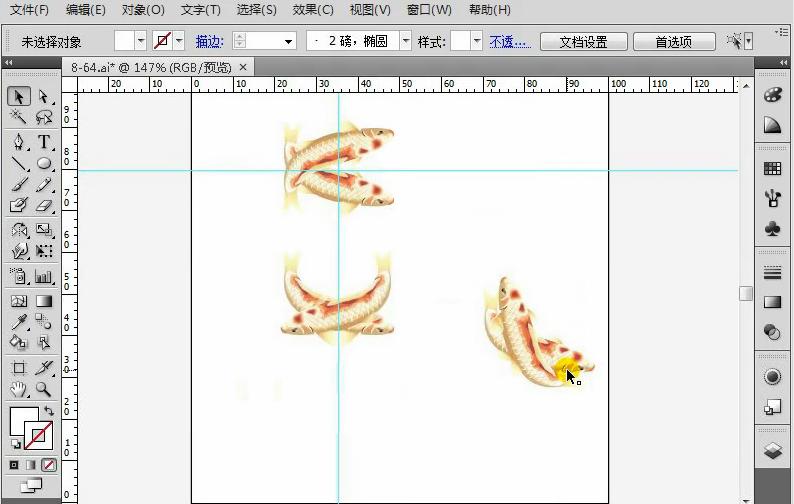Viewport: 794px width, 504px height.
Task: Open the Transparency panel
Action: point(772,332)
